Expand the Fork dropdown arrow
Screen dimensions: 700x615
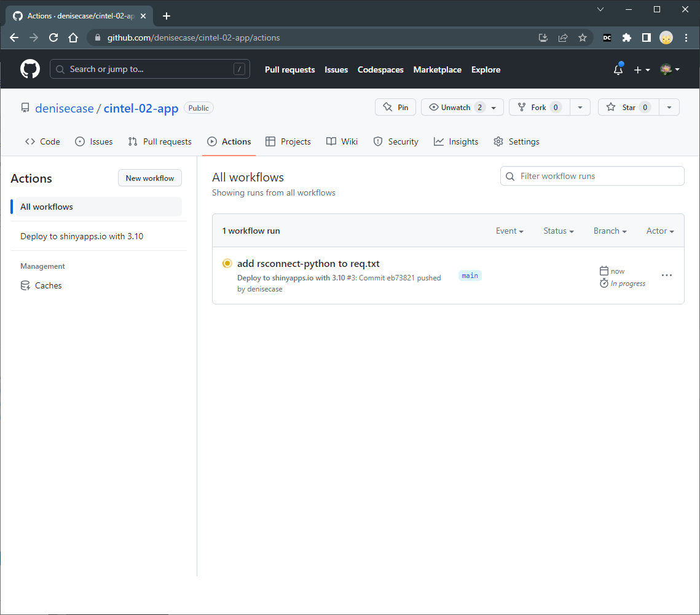(580, 107)
